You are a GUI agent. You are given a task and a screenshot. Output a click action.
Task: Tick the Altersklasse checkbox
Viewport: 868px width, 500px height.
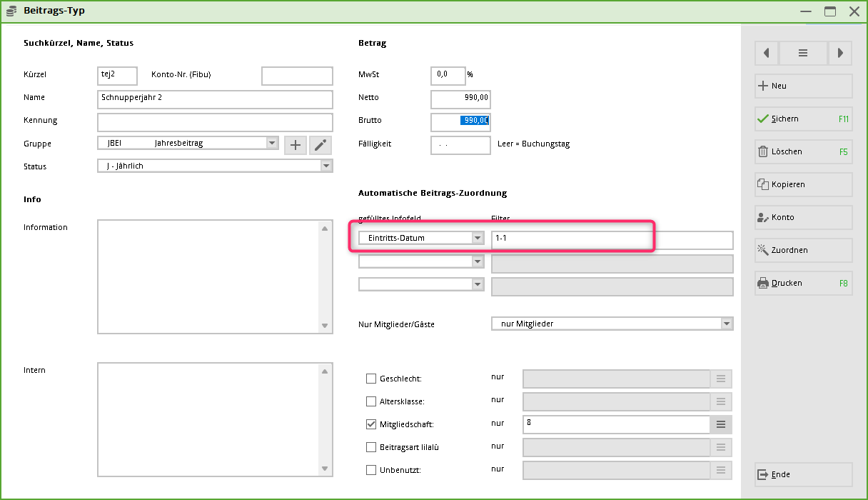point(371,401)
